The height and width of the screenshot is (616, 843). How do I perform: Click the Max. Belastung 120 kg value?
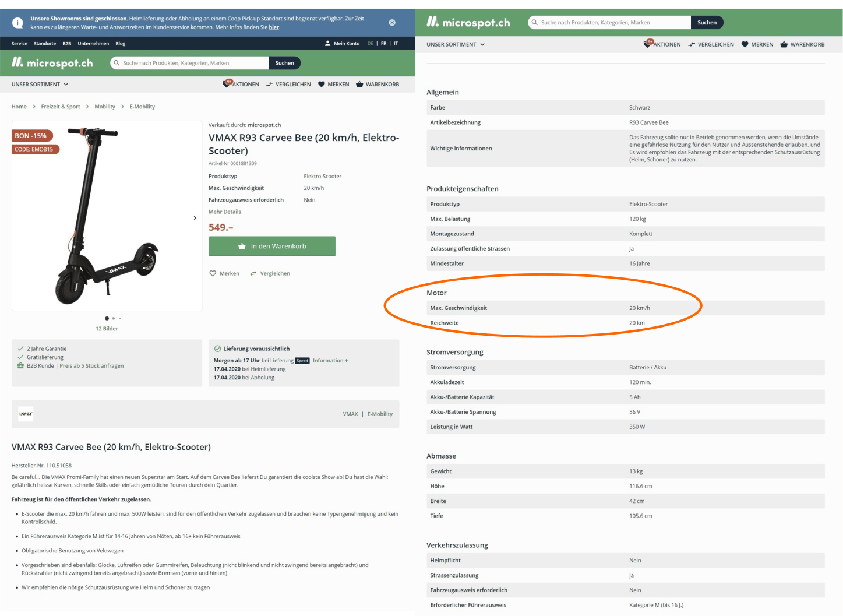coord(637,219)
